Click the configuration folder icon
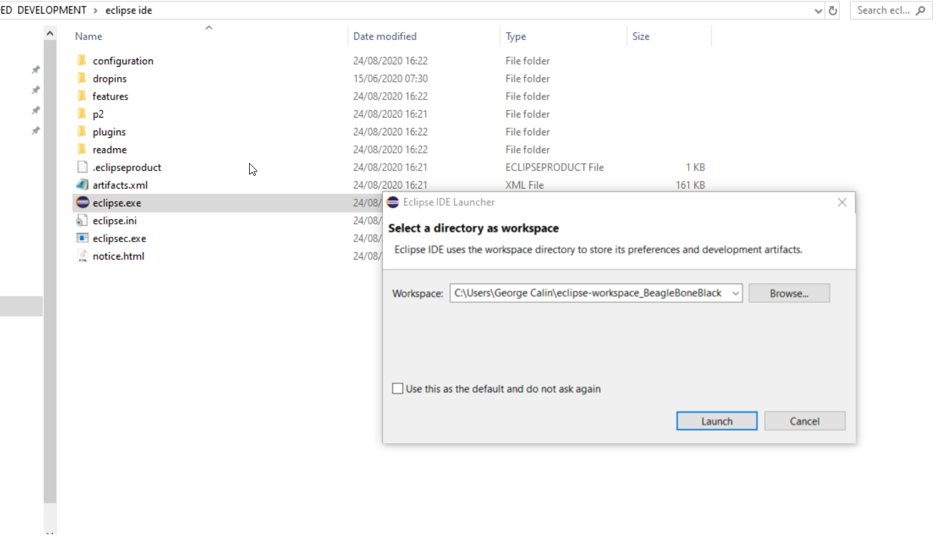Image resolution: width=936 pixels, height=560 pixels. click(x=82, y=60)
